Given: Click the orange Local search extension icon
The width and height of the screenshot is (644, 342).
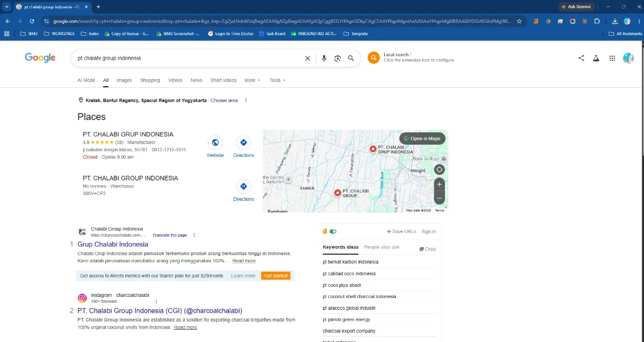Looking at the screenshot, I should coord(374,58).
